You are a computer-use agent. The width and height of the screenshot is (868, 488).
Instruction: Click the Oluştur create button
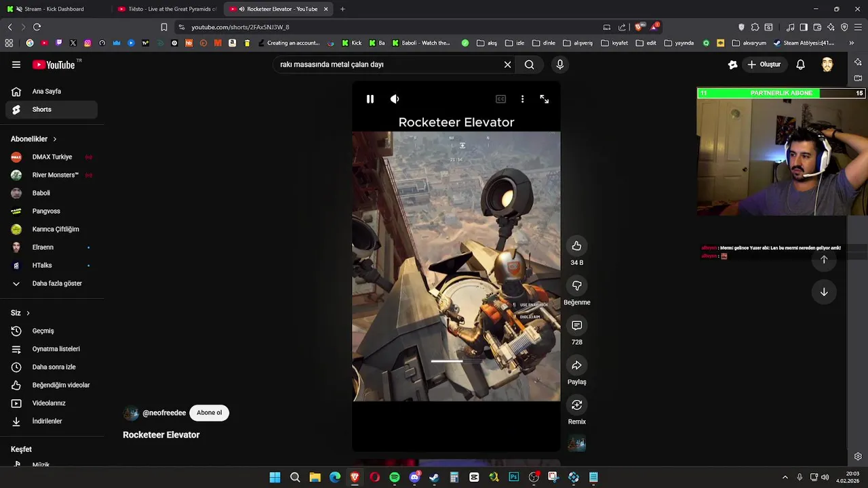(764, 64)
